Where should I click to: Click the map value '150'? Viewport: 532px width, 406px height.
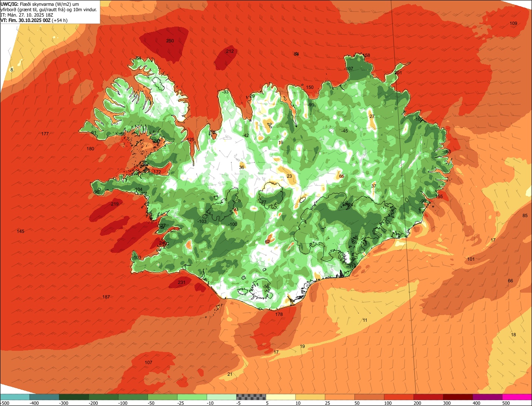[310, 87]
